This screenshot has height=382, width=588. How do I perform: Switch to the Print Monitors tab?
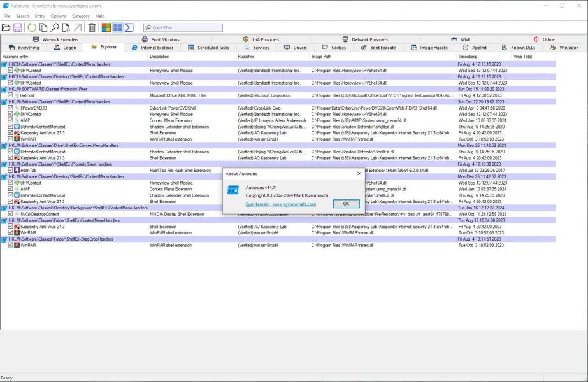coord(161,39)
